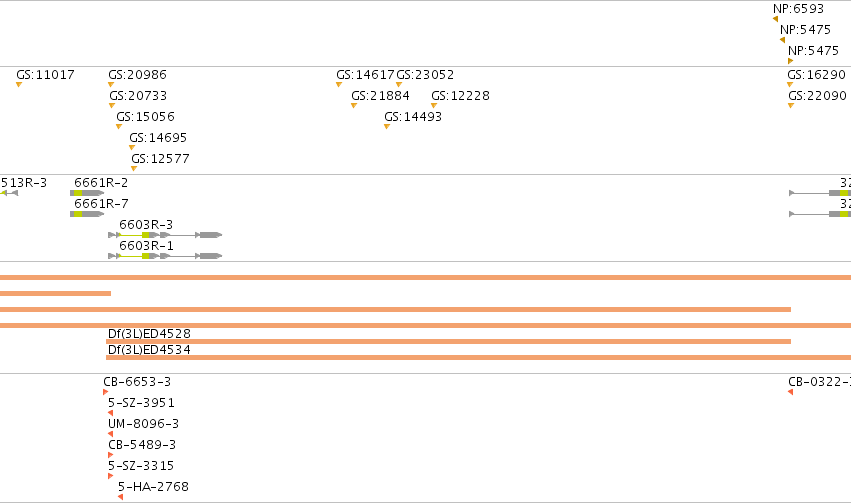Click the NP:6593 marker arrow
The image size is (851, 503).
(776, 19)
